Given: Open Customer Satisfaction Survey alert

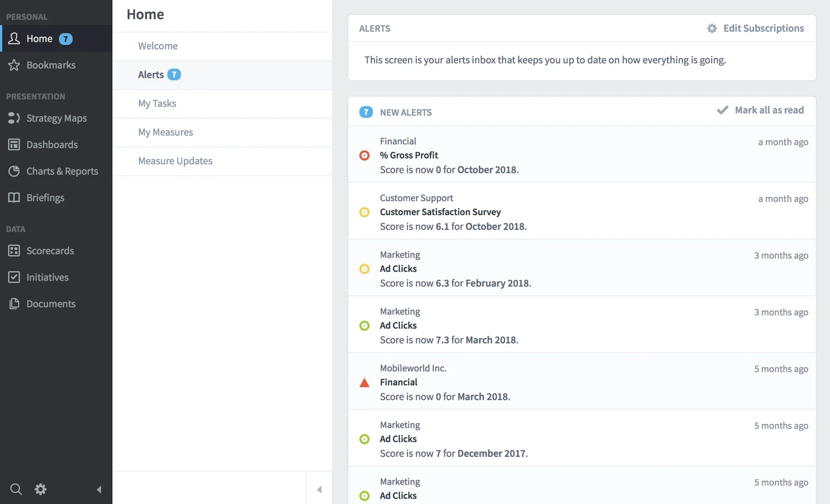Looking at the screenshot, I should click(x=440, y=212).
